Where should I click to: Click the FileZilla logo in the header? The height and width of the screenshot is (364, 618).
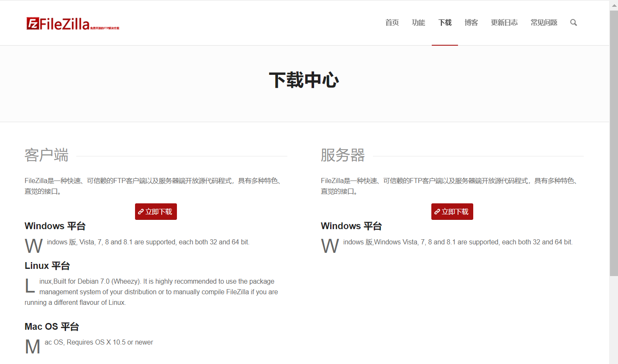(72, 23)
